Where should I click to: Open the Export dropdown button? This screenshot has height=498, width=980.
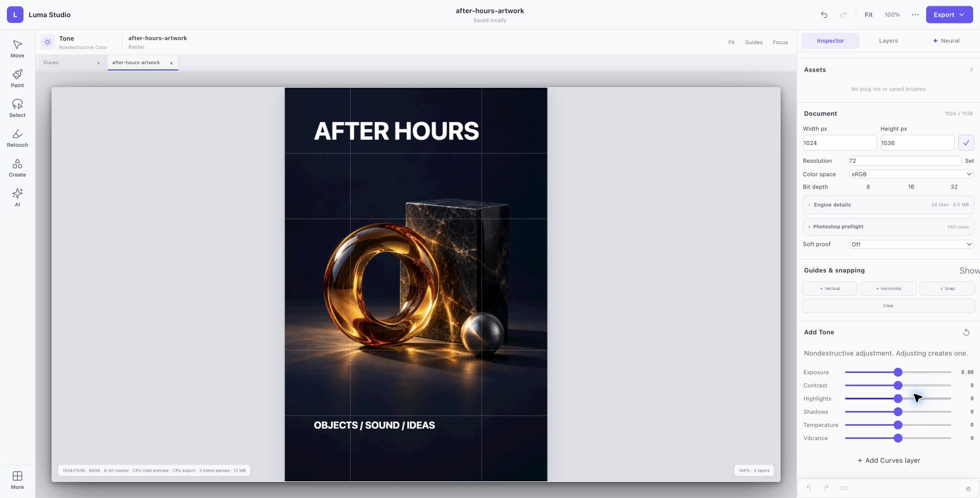click(949, 15)
